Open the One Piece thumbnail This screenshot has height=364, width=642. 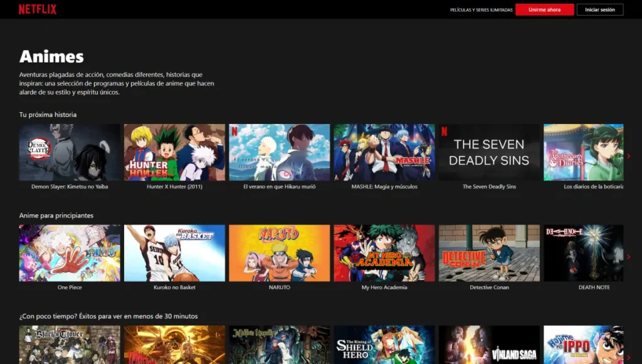[x=70, y=252]
